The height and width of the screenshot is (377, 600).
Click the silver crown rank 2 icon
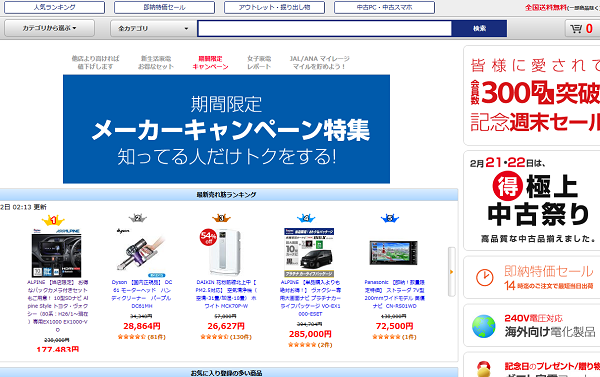[x=138, y=219]
